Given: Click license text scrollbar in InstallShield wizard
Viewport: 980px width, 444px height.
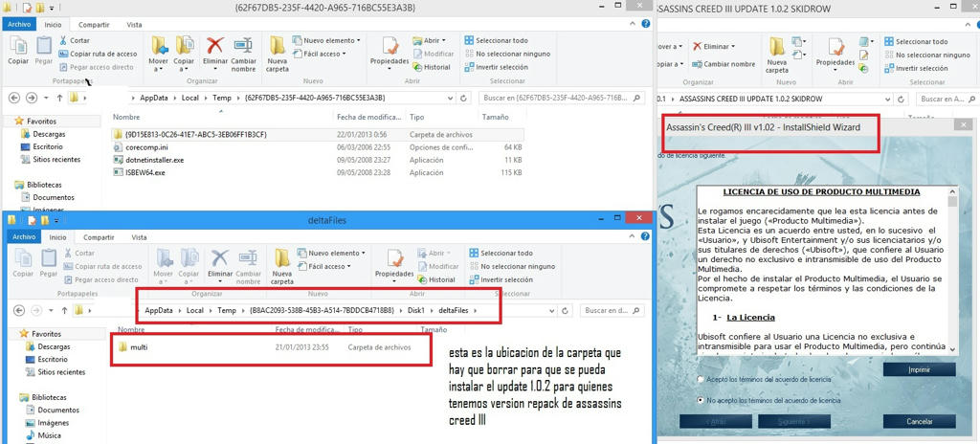Looking at the screenshot, I should [952, 271].
